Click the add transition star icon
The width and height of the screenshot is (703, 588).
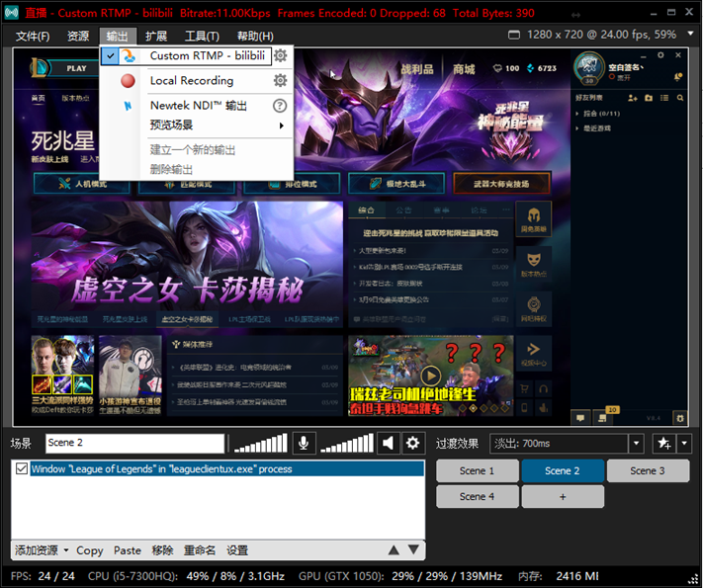click(664, 444)
